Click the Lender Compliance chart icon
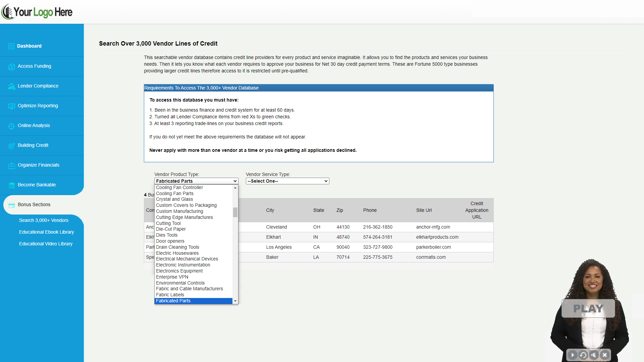This screenshot has height=362, width=644. pyautogui.click(x=11, y=86)
